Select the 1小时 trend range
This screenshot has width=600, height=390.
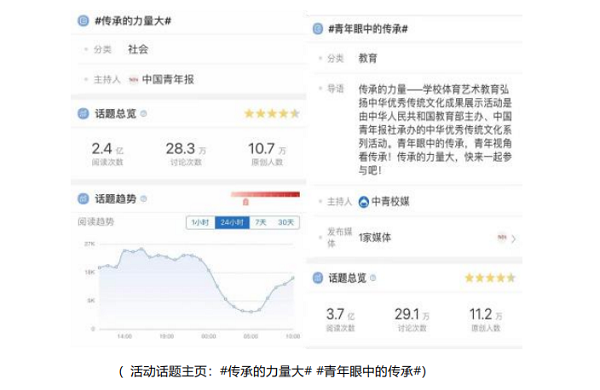[x=201, y=222]
